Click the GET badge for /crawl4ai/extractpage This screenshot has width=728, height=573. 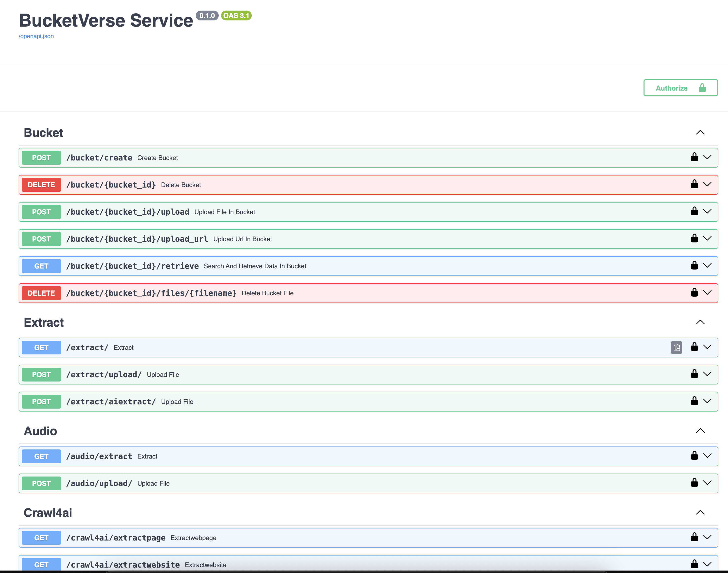pyautogui.click(x=41, y=538)
